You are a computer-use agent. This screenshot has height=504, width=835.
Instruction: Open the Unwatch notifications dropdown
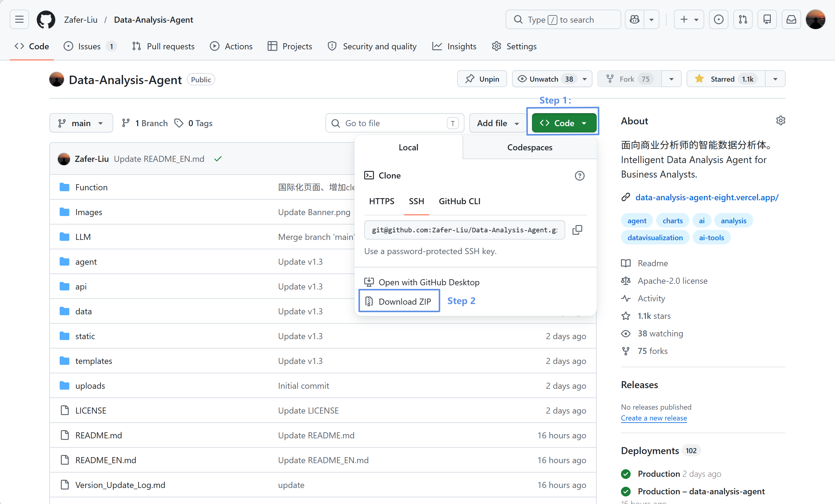(552, 79)
